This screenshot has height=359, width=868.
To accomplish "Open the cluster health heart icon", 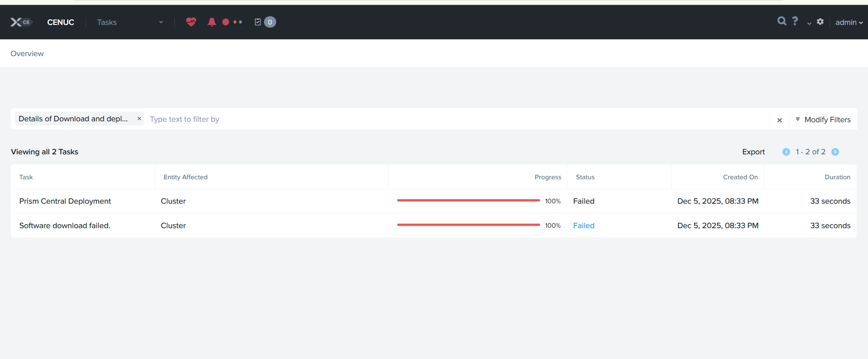I will point(191,22).
